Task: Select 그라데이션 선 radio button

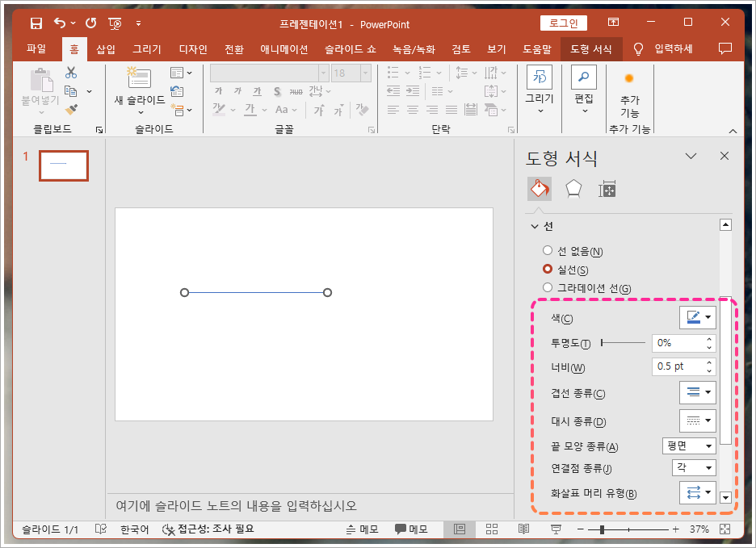Action: 548,287
